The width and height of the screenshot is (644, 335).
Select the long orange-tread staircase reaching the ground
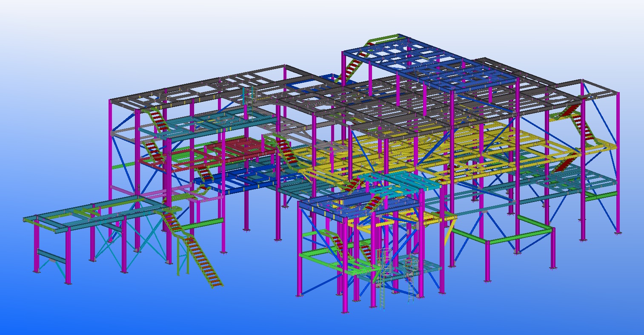coord(204,259)
